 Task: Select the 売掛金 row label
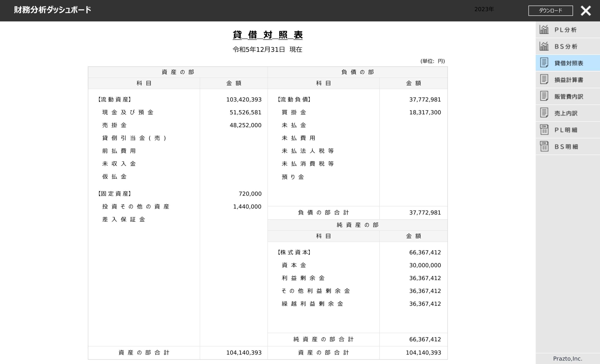tap(114, 125)
